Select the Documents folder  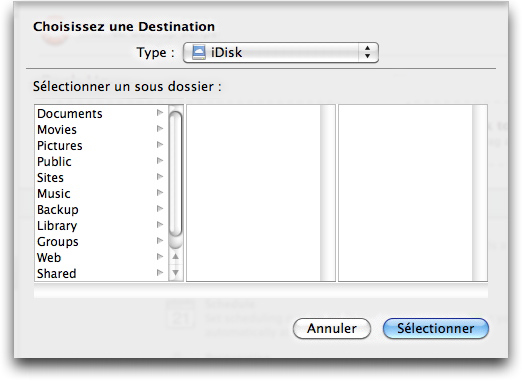(x=101, y=113)
